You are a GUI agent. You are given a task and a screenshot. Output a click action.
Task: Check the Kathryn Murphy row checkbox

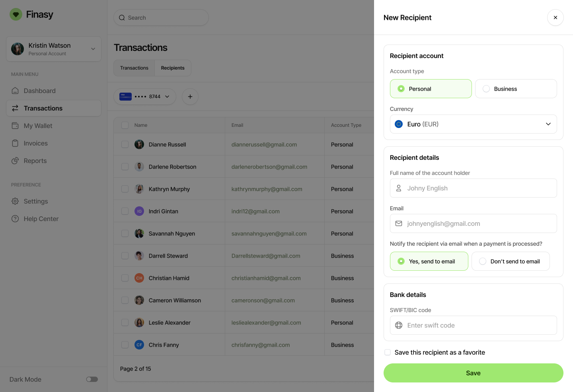click(125, 189)
